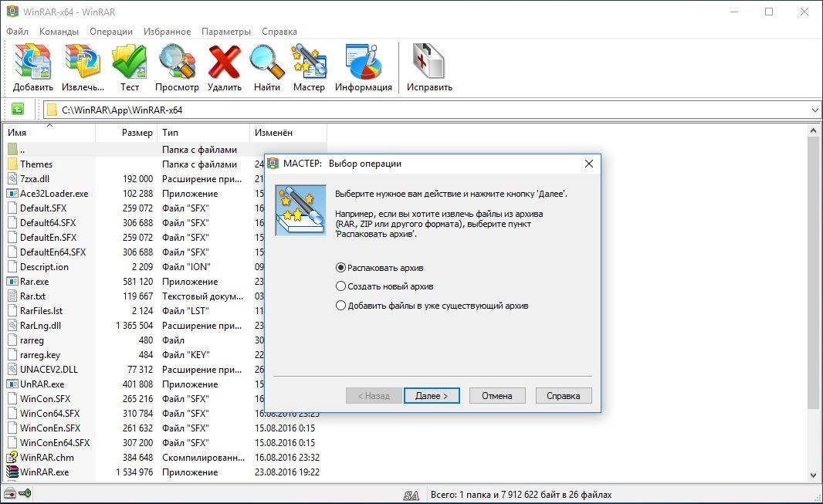Select the WinCon64.SFX file row
Screen dimensions: 823x504
click(166, 414)
